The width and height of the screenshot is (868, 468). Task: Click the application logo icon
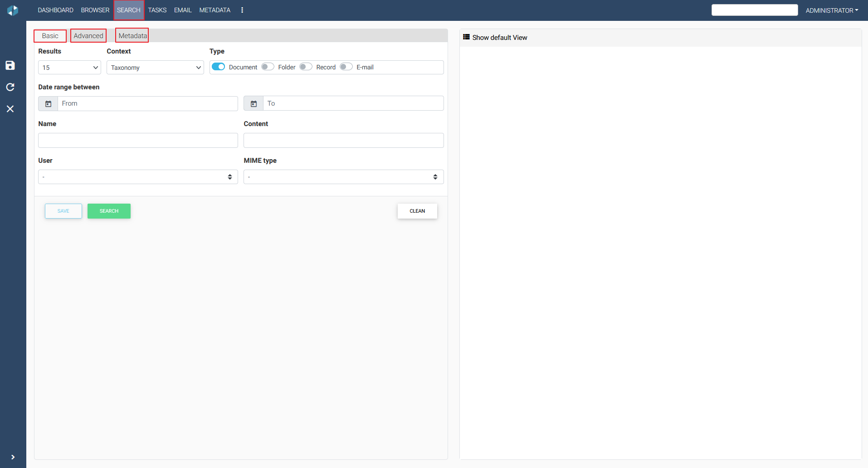(x=13, y=10)
